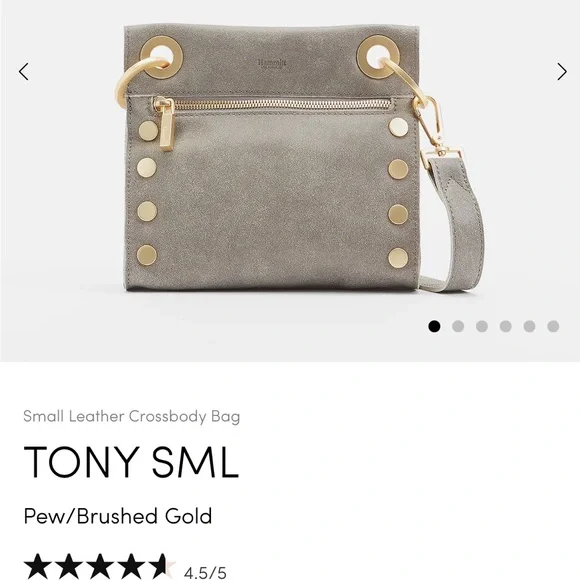The height and width of the screenshot is (580, 580).
Task: Tap the half-filled fifth rating star
Action: click(x=162, y=566)
